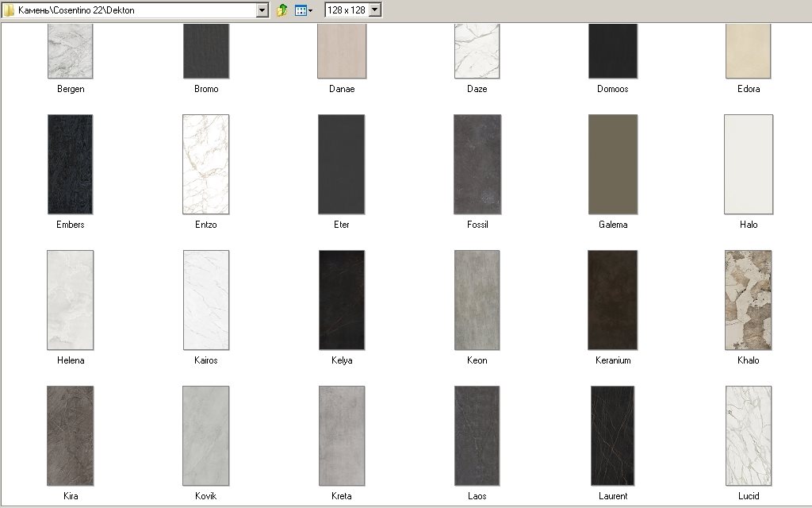Select the Kira gray-brown thumbnail
The image size is (812, 508).
coord(71,436)
